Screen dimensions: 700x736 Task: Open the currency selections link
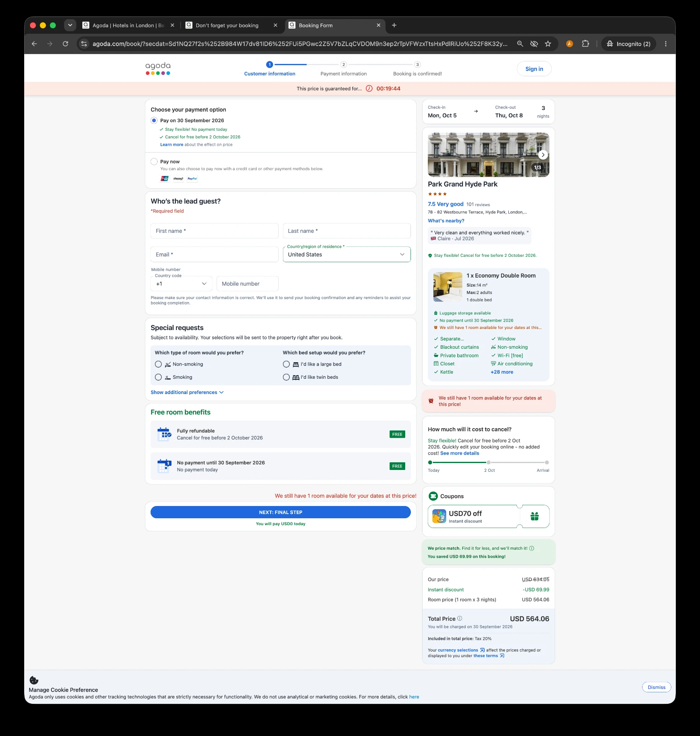pos(461,650)
